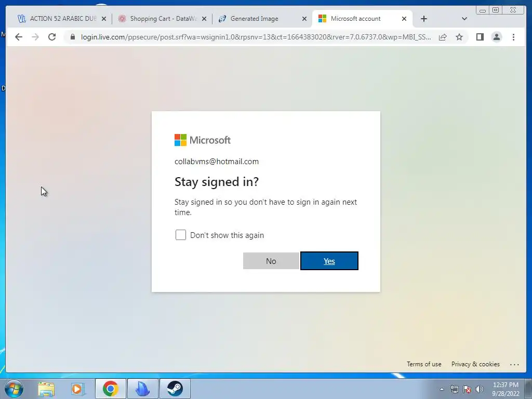Viewport: 532px width, 399px height.
Task: Close the Chrome window
Action: [513, 10]
